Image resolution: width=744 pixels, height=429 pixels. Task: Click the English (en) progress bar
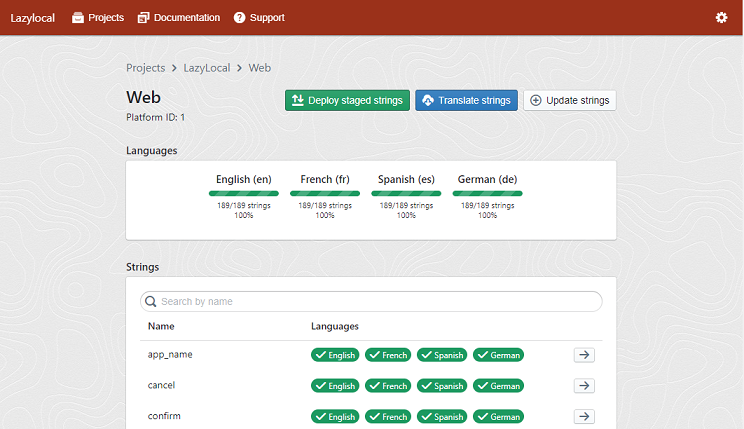tap(244, 193)
